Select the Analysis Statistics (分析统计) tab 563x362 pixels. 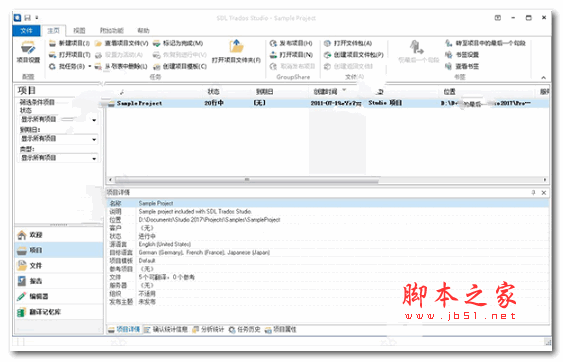[x=208, y=330]
